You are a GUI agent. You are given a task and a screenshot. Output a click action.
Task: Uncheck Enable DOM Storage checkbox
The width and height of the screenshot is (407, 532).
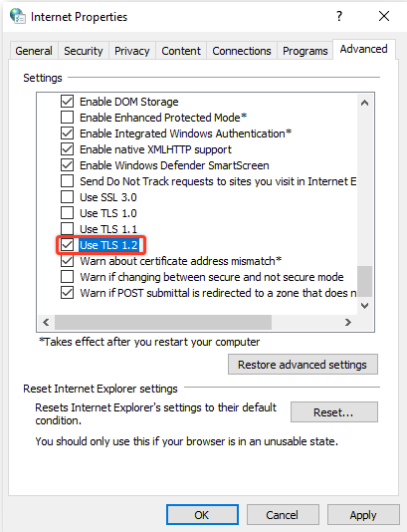coord(67,101)
